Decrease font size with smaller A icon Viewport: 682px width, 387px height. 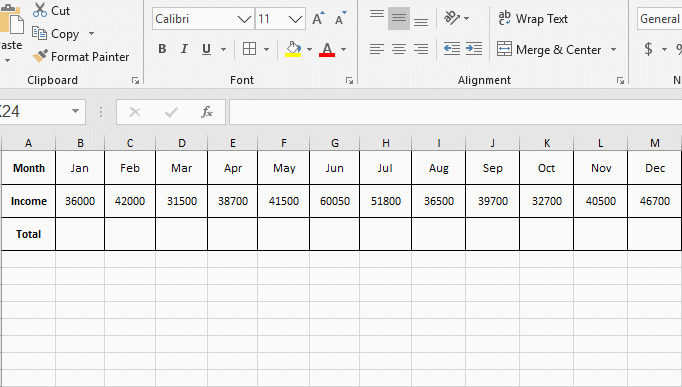click(340, 18)
